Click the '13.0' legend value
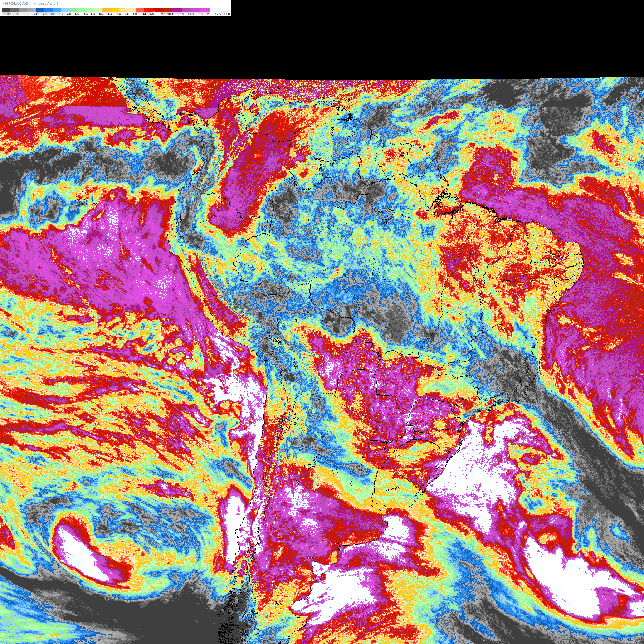Viewport: 644px width, 644px height. pos(227,14)
